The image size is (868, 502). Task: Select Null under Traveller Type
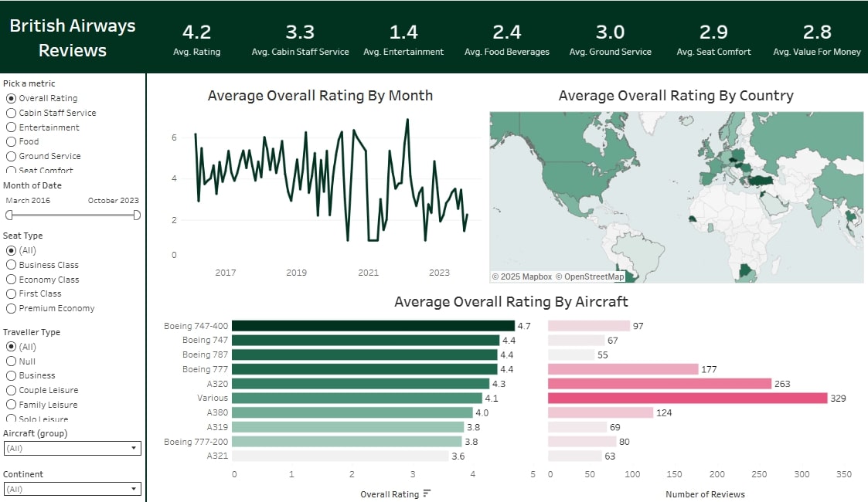(11, 361)
